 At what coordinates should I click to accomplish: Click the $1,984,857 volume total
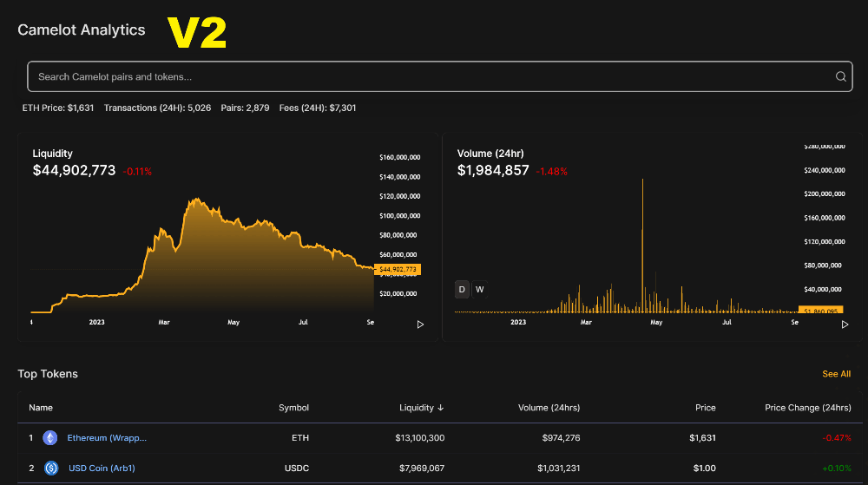click(493, 170)
